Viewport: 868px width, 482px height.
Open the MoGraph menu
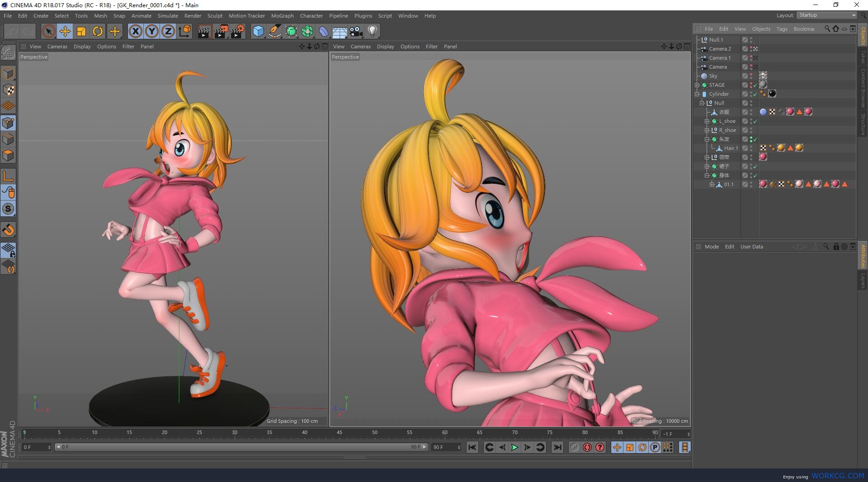(282, 16)
